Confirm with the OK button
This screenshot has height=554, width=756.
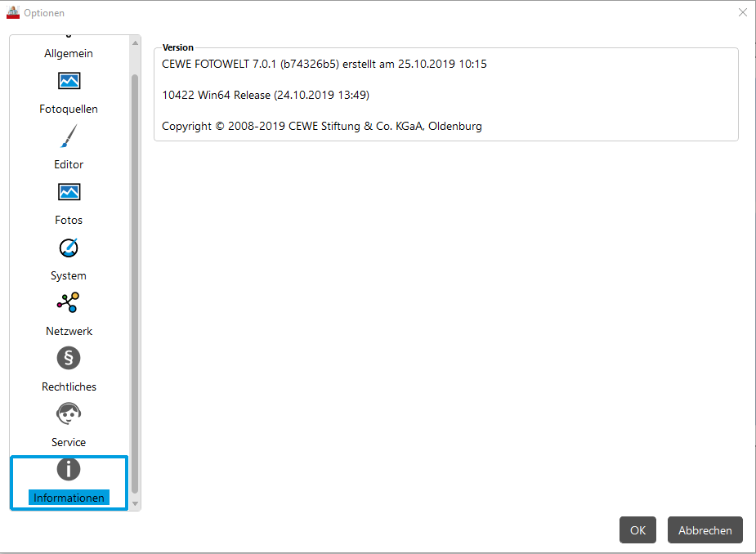pos(637,529)
